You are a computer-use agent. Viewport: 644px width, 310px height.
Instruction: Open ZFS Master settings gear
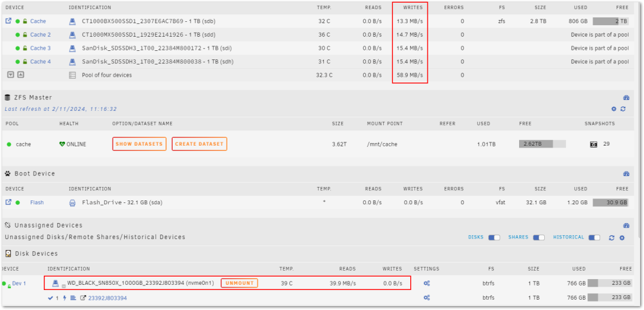click(x=614, y=109)
